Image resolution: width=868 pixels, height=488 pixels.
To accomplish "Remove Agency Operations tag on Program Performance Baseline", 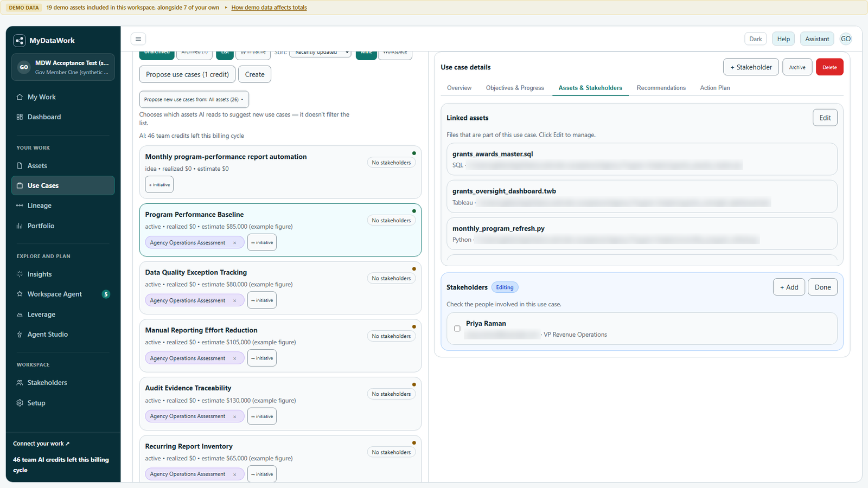I will (x=234, y=243).
